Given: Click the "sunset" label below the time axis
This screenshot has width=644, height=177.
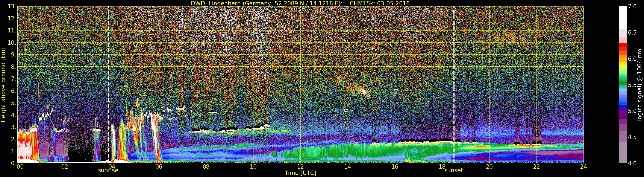Looking at the screenshot, I should click(453, 171).
